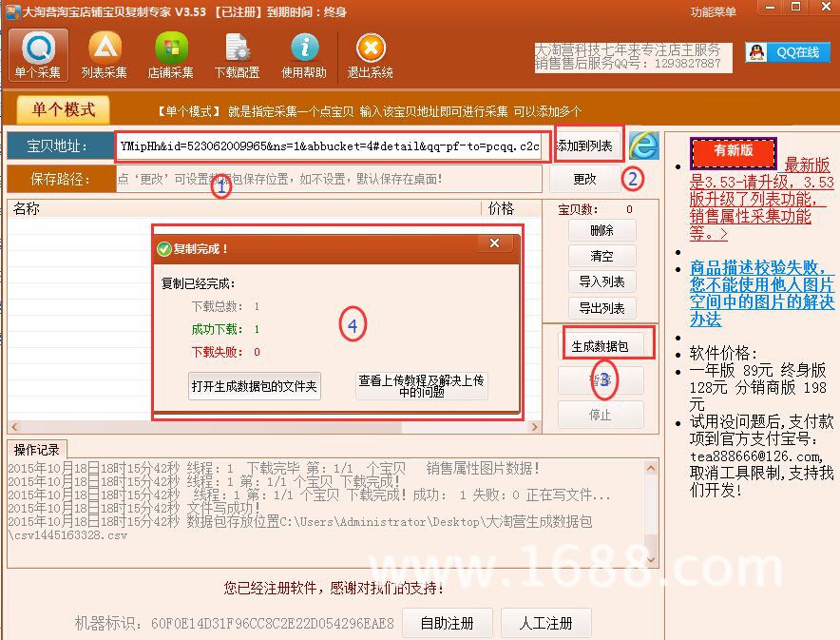The image size is (840, 640).
Task: Open the 最新版是3.53-请升级 link
Action: click(x=762, y=199)
